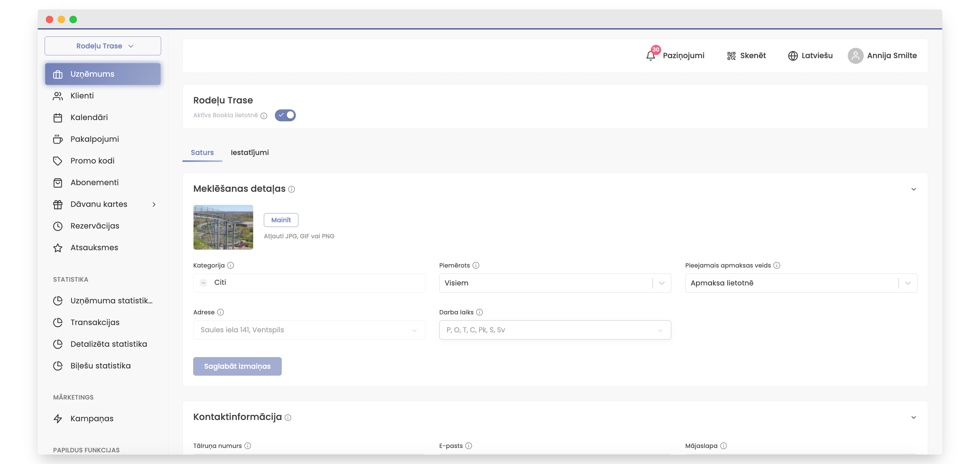Screen dimensions: 980x464
Task: Click the Mainīt image button
Action: pyautogui.click(x=281, y=220)
